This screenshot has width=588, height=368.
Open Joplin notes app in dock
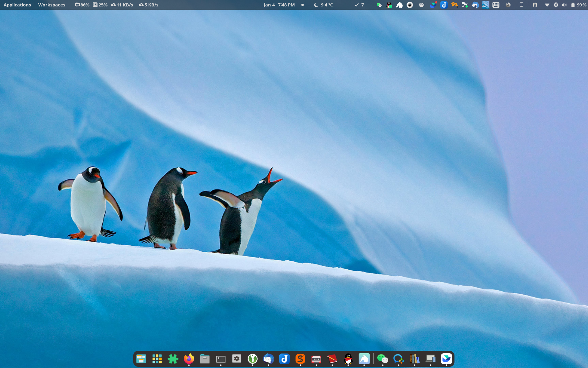[285, 358]
